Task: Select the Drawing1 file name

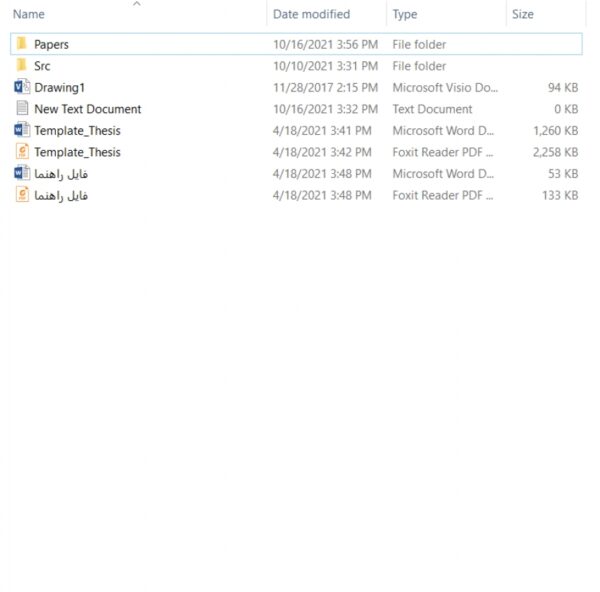Action: 59,88
